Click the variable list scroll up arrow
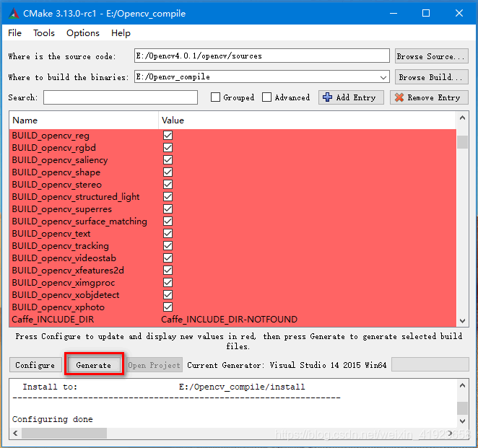 [x=462, y=118]
